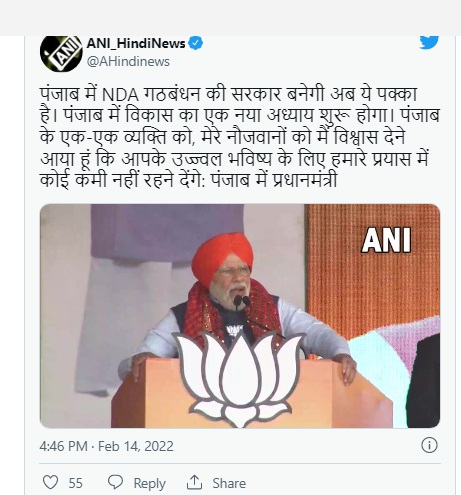This screenshot has height=495, width=461.
Task: Open the tweet timestamp 4:46 PM Feb 14, 2022
Action: (x=106, y=446)
